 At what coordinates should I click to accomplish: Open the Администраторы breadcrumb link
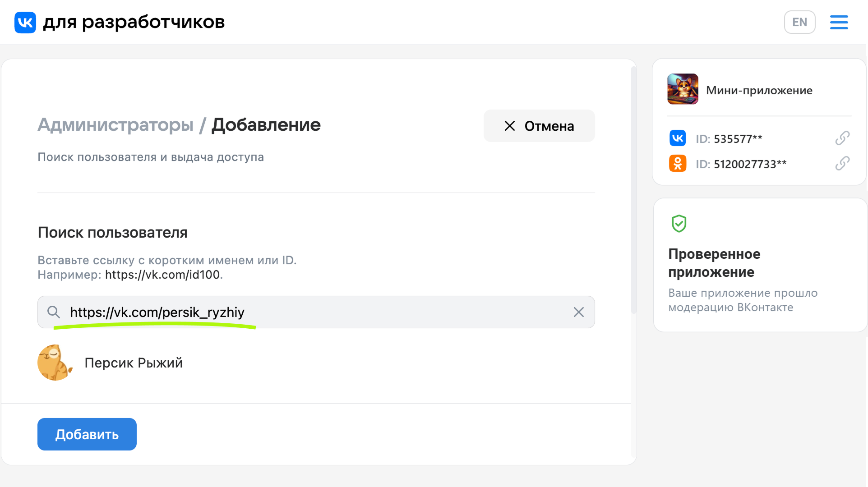pos(115,125)
